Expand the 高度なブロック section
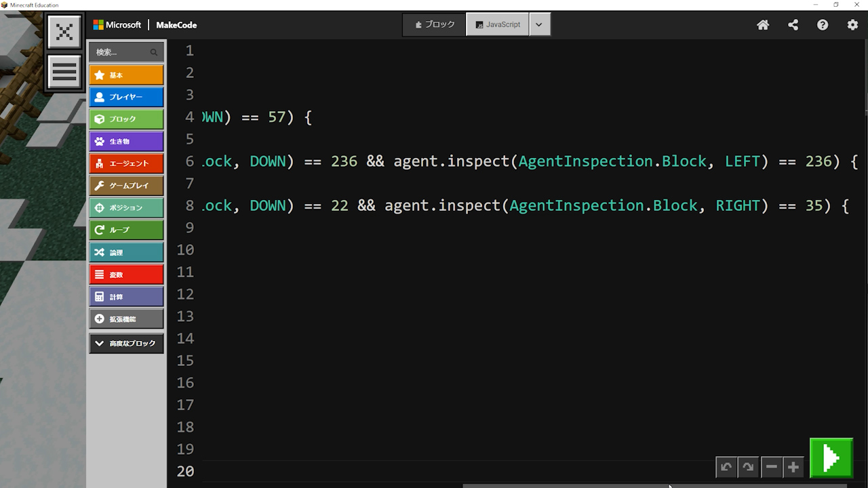Image resolution: width=868 pixels, height=488 pixels. click(126, 344)
